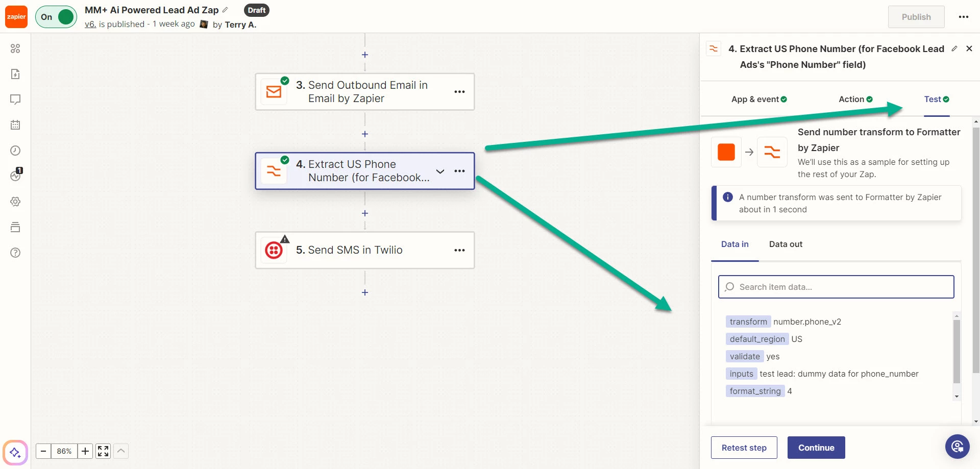Close the step editor panel

(969, 48)
